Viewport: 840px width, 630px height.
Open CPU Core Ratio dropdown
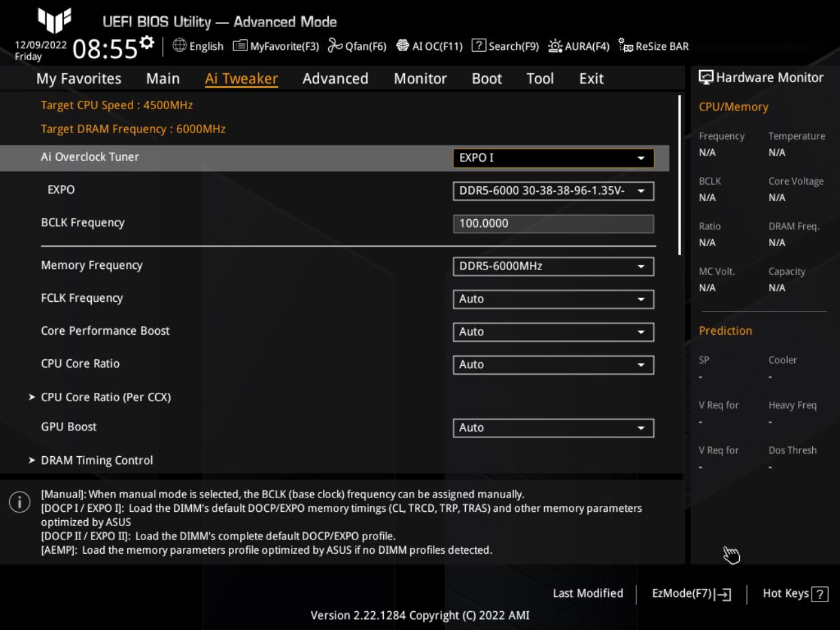553,365
